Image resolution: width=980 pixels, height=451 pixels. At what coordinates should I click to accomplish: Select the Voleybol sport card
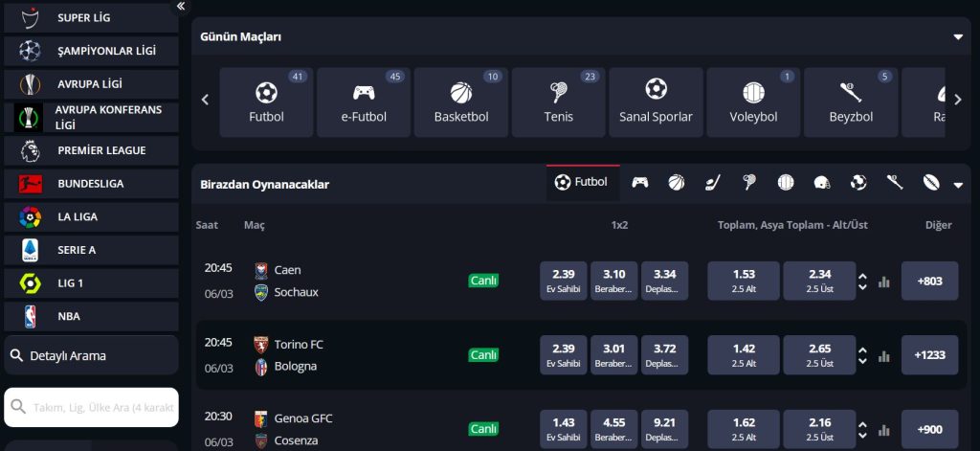pyautogui.click(x=753, y=102)
